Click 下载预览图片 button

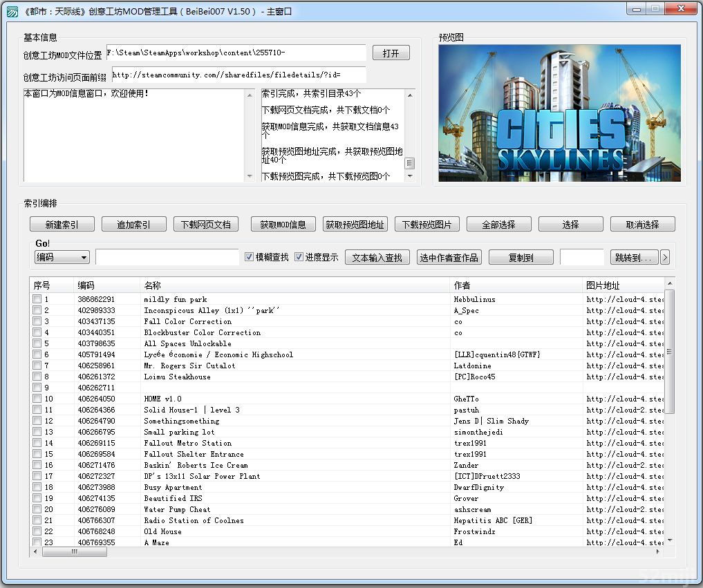427,225
